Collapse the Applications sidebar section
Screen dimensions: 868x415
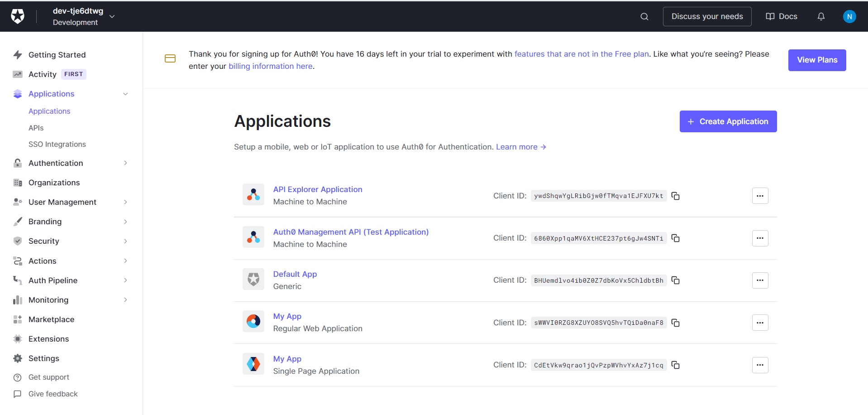[x=125, y=94]
